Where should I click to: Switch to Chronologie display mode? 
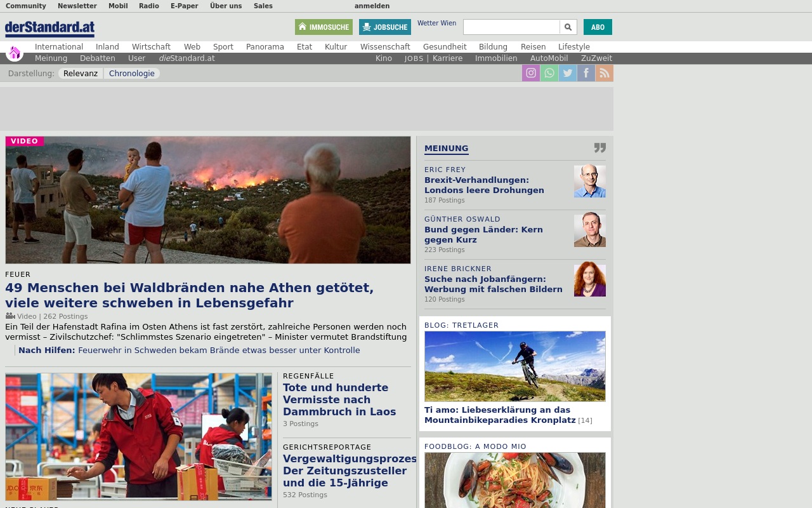click(x=132, y=74)
